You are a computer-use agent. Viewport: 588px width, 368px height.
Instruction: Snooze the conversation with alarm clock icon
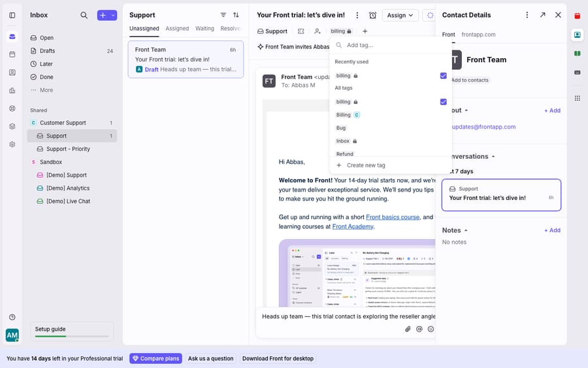372,15
